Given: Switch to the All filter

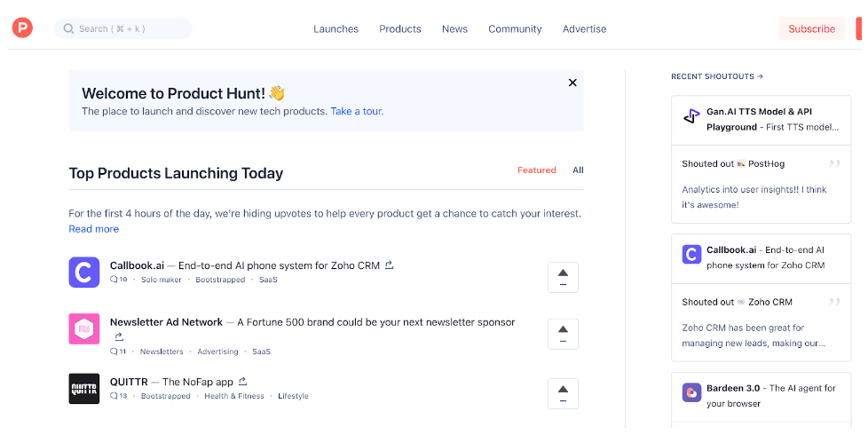Looking at the screenshot, I should click(578, 170).
